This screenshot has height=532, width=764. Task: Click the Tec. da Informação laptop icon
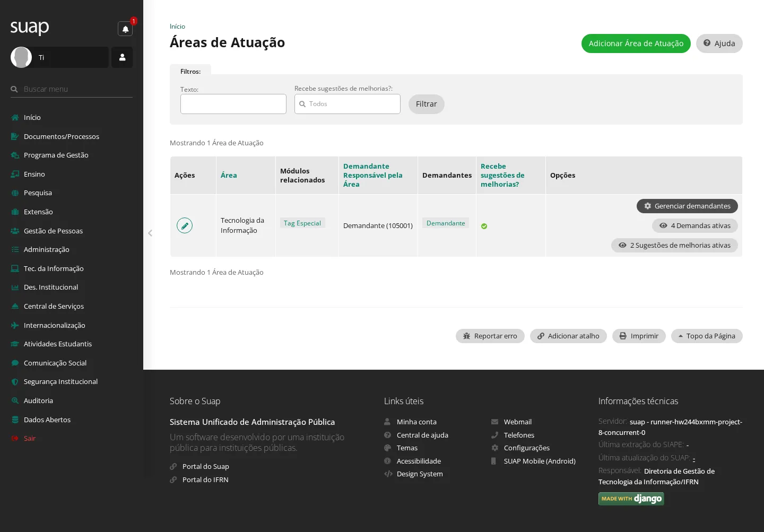click(15, 268)
